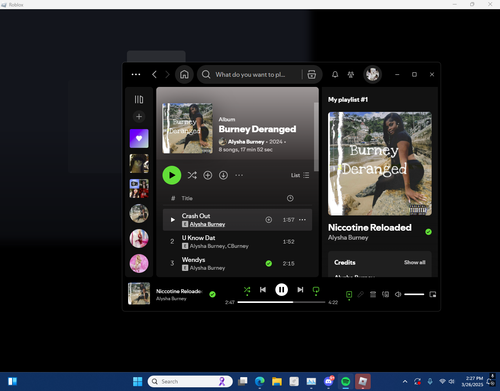Download the Burney Deranged album

point(223,175)
